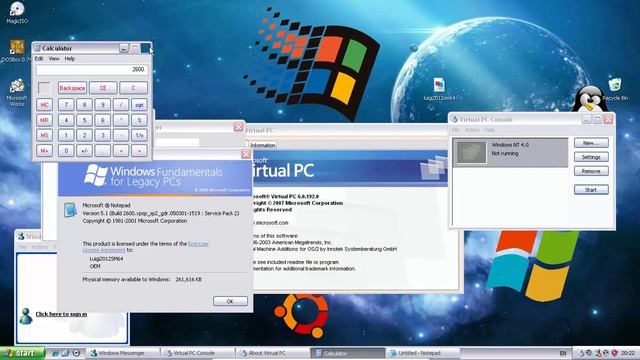
Task: Switch to the Information tab
Action: point(262,145)
